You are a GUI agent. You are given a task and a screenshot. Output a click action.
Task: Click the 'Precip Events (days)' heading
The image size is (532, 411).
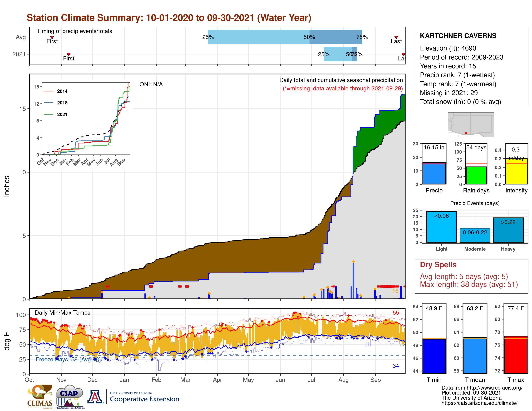(475, 203)
